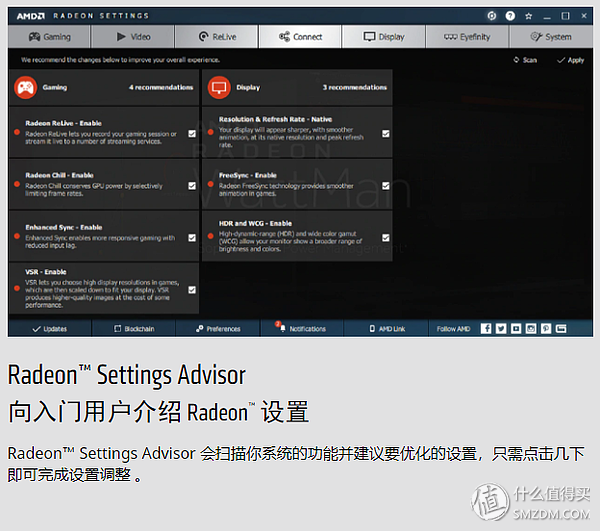Viewport: 600px width, 531px height.
Task: Toggle HDR and WCG Enable checkbox
Action: (x=386, y=238)
